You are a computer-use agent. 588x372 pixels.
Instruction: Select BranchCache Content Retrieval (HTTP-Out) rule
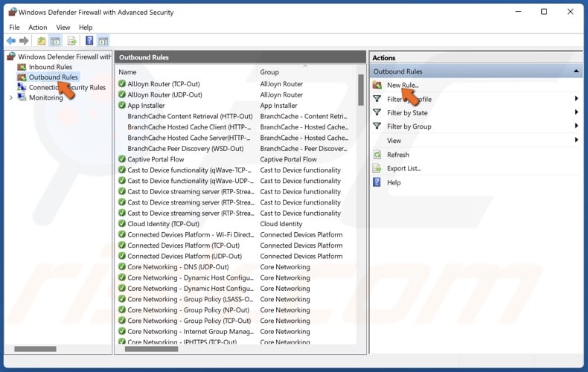point(190,116)
